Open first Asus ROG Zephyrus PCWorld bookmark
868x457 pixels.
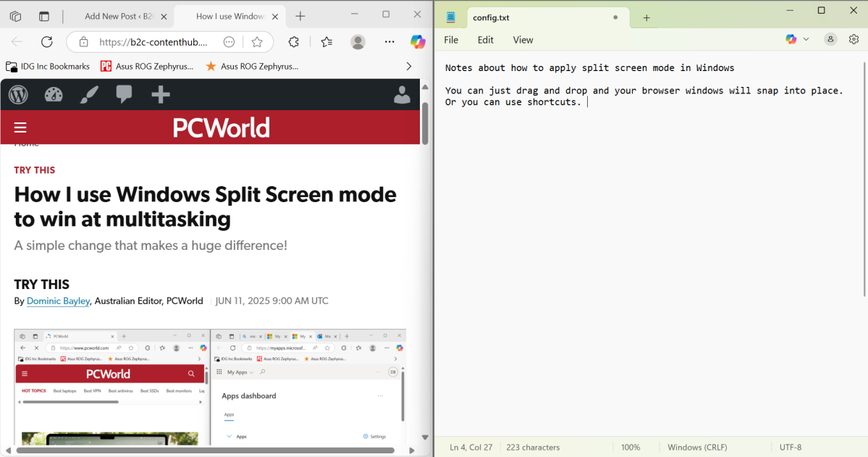click(x=147, y=67)
